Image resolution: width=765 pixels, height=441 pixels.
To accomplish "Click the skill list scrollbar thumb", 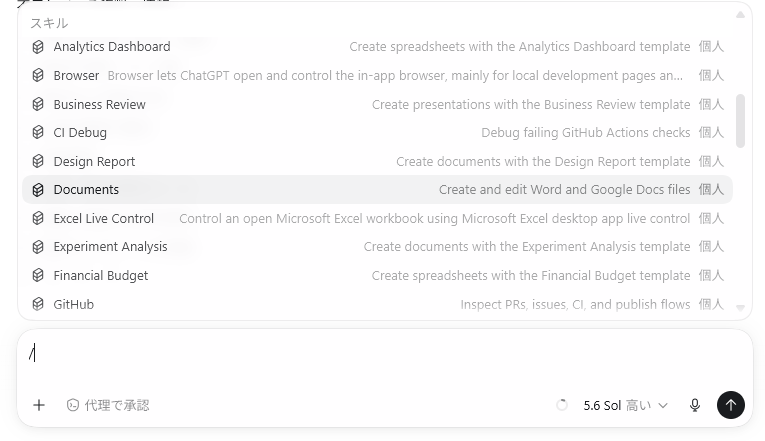I will click(740, 121).
